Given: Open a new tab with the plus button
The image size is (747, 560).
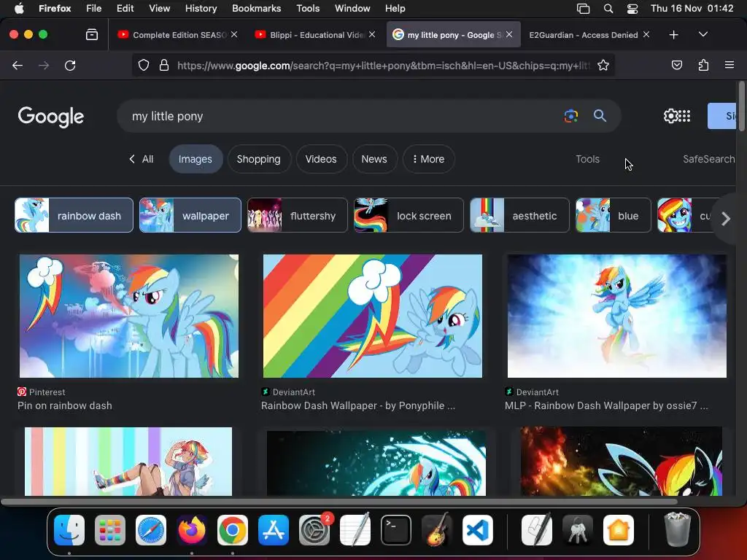Looking at the screenshot, I should (673, 35).
